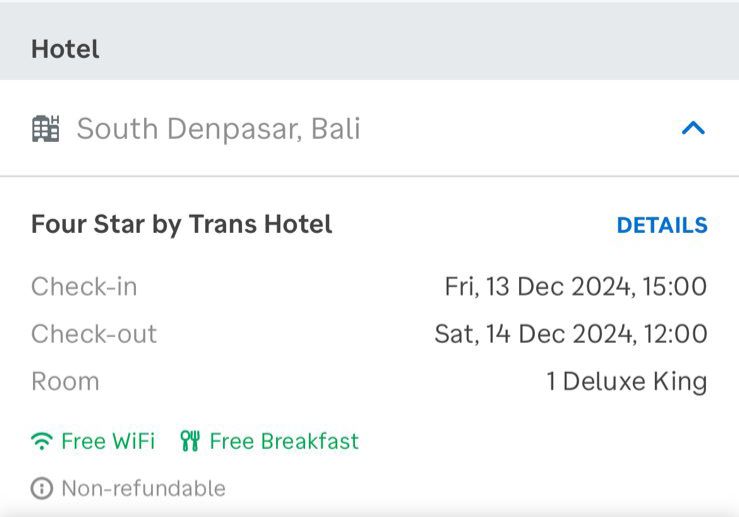Click the Non-refundable info icon
The image size is (739, 517).
click(x=41, y=489)
